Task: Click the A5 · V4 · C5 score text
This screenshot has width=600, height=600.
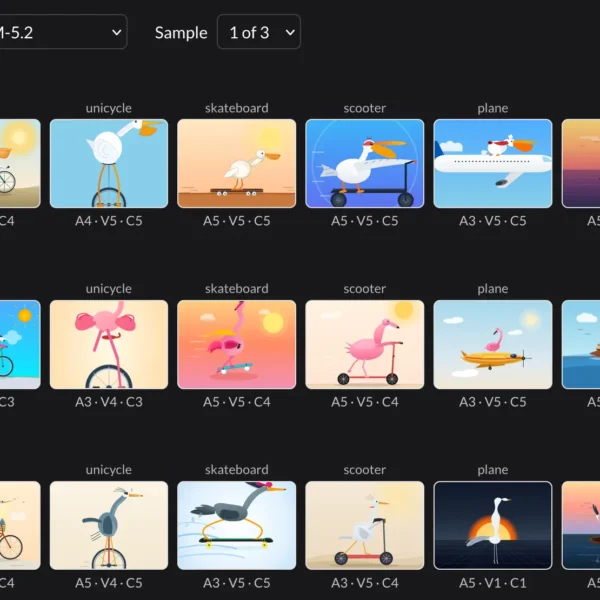Action: [109, 583]
